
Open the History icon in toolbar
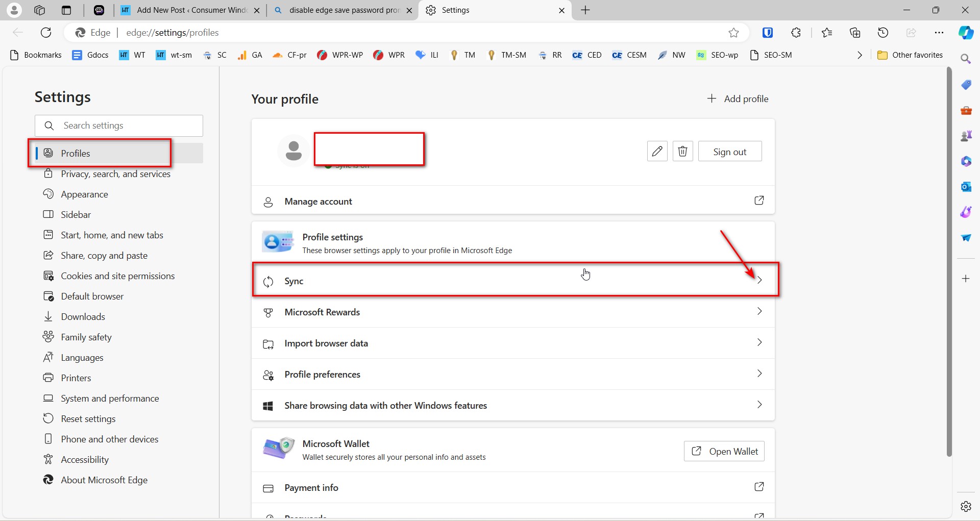(883, 33)
